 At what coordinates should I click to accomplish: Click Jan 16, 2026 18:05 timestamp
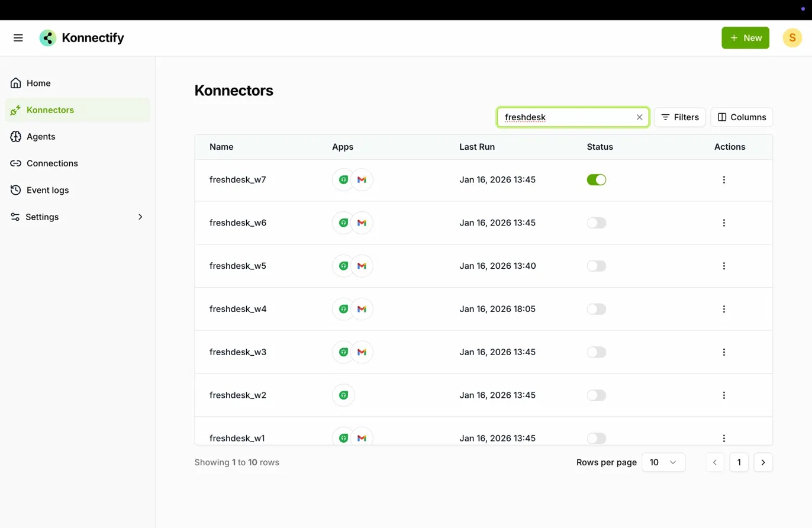tap(498, 309)
